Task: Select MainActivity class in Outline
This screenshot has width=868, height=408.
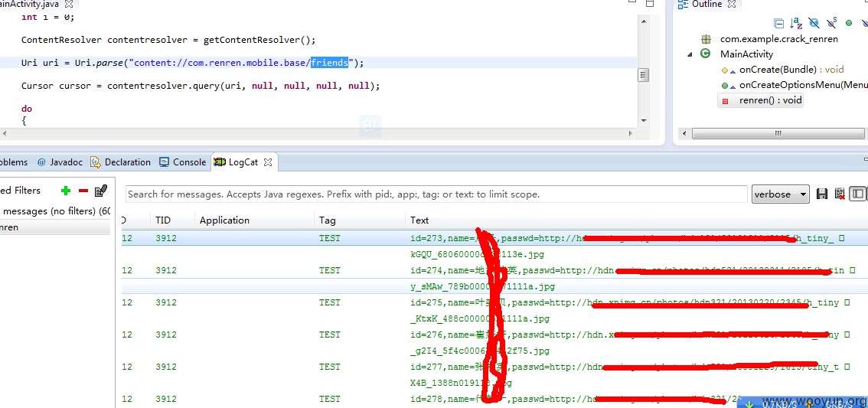Action: click(x=746, y=54)
